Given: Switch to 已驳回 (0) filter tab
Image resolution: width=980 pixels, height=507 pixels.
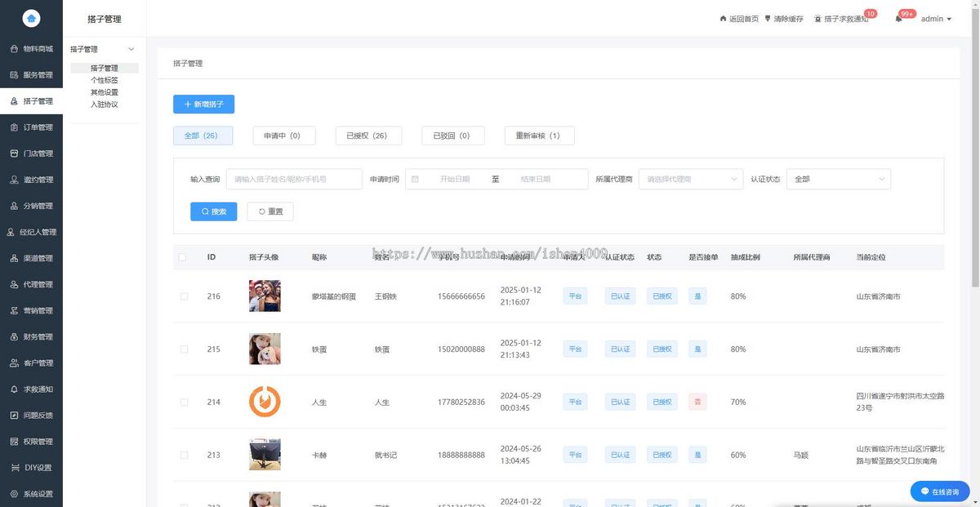Looking at the screenshot, I should (x=453, y=136).
